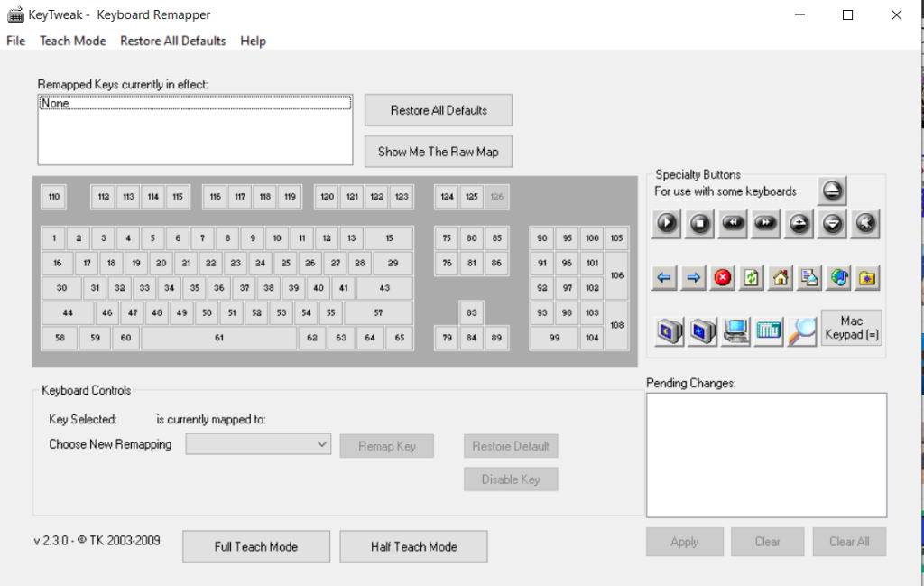This screenshot has height=586, width=924.
Task: Select key 61 on the keyboard layout
Action: (219, 338)
